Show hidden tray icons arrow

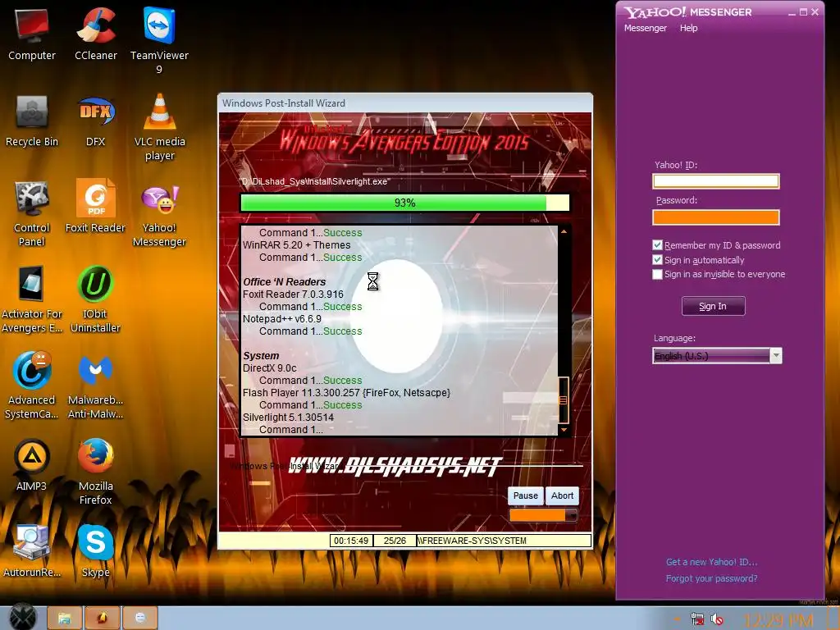pyautogui.click(x=678, y=620)
